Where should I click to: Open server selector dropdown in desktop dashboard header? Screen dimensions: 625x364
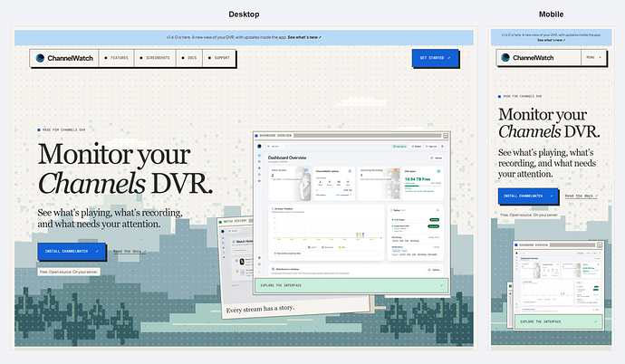coord(275,146)
